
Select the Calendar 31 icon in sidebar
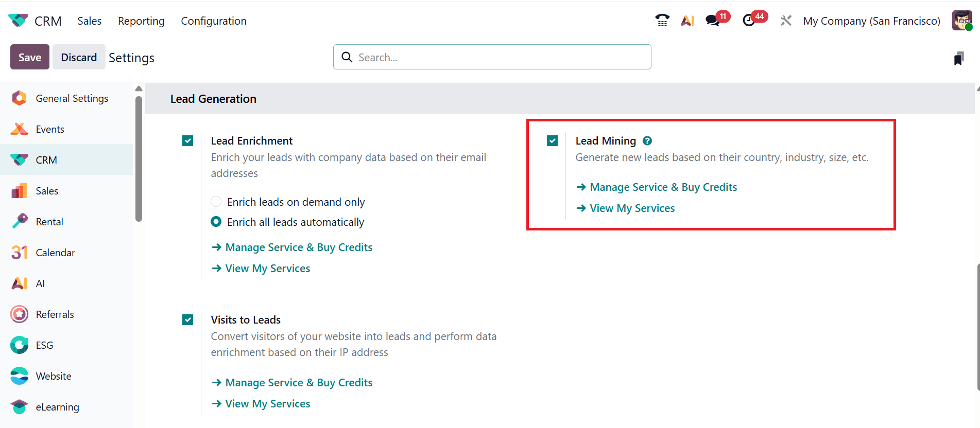click(19, 253)
